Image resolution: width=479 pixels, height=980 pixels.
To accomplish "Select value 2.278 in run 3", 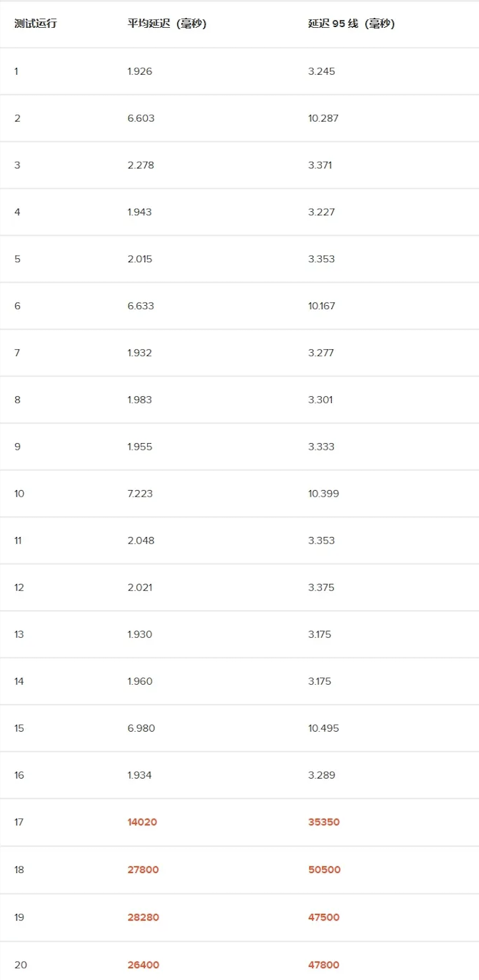I will [141, 165].
